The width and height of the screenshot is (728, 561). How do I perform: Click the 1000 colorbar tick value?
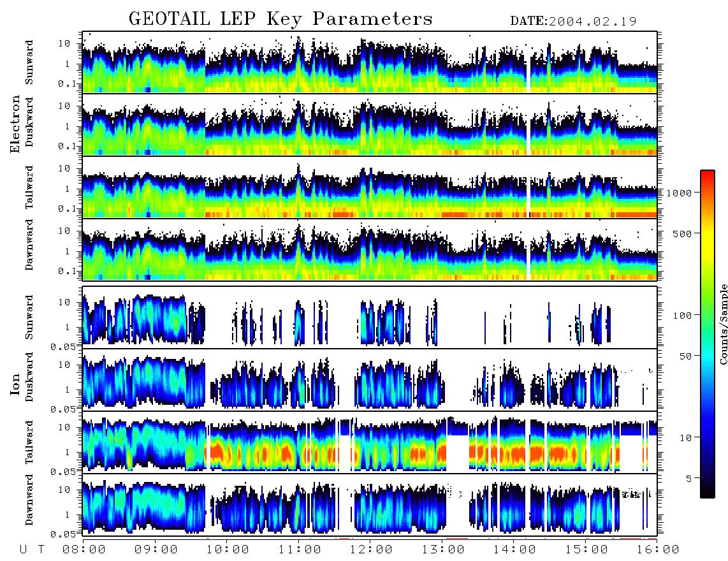pyautogui.click(x=679, y=193)
